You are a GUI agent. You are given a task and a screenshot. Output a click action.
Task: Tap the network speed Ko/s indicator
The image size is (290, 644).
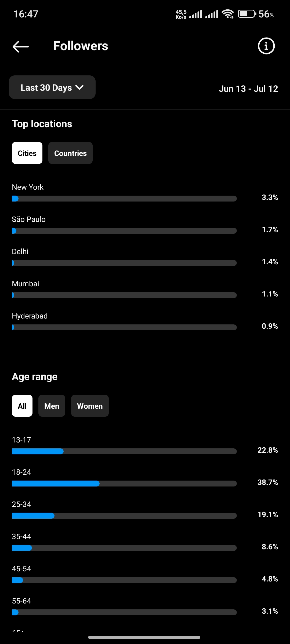click(x=181, y=14)
